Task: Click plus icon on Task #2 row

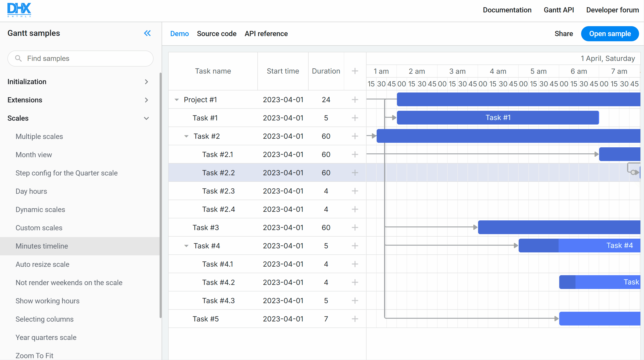Action: point(355,136)
